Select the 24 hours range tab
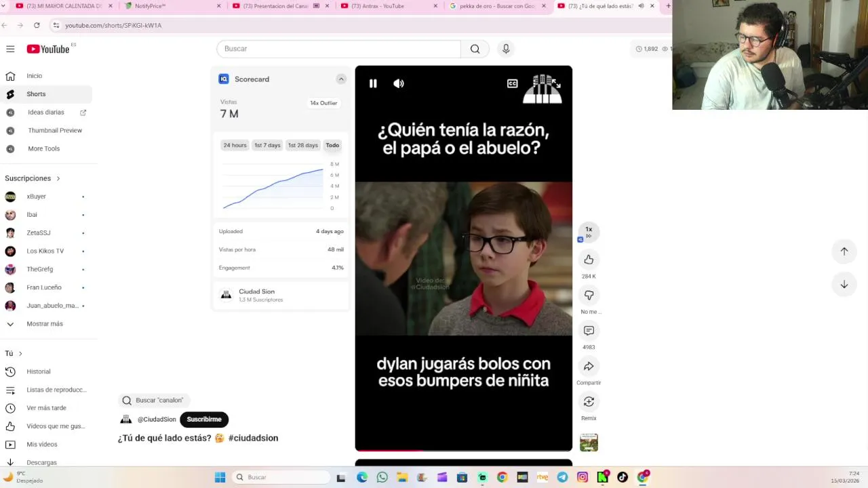Viewport: 868px width, 488px height. tap(235, 145)
